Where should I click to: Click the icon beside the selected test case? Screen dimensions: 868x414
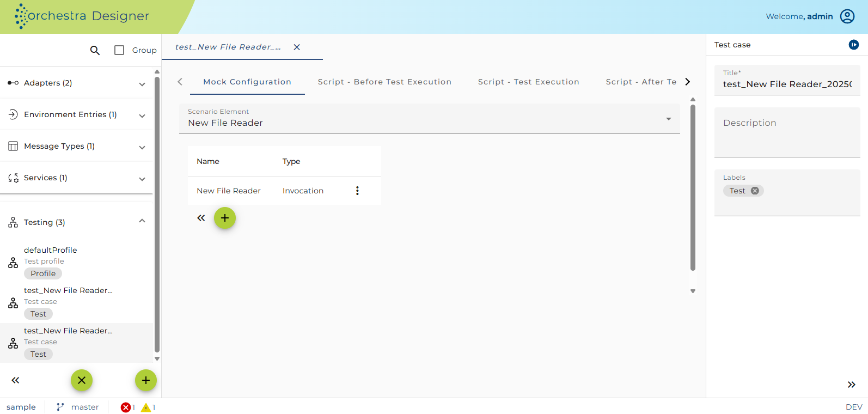13,344
